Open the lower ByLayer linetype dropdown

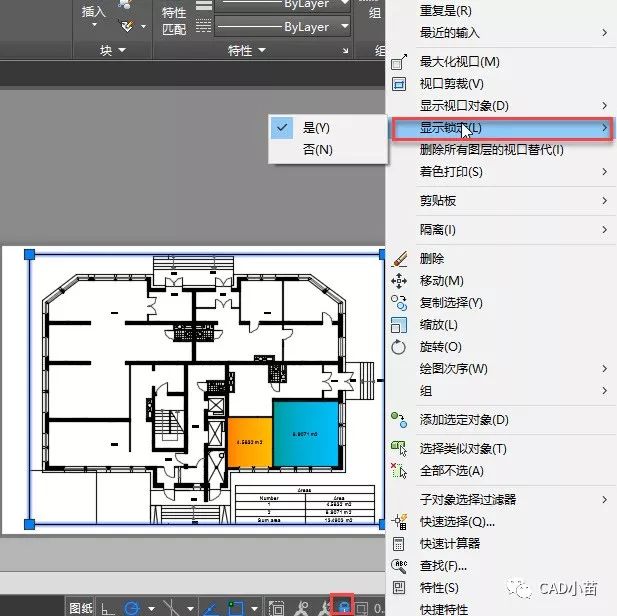tap(344, 27)
